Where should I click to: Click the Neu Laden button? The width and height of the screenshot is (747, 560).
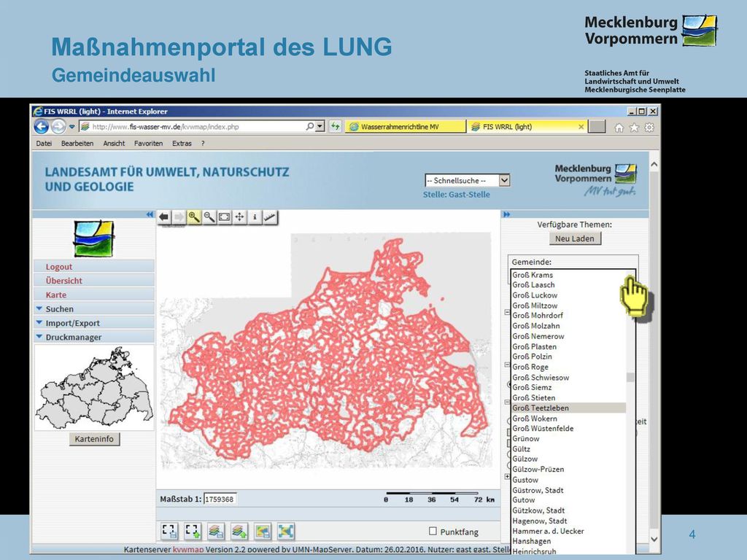point(575,238)
